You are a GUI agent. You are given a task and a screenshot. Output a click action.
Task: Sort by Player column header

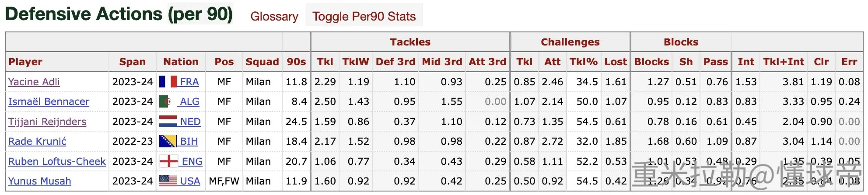(x=25, y=62)
